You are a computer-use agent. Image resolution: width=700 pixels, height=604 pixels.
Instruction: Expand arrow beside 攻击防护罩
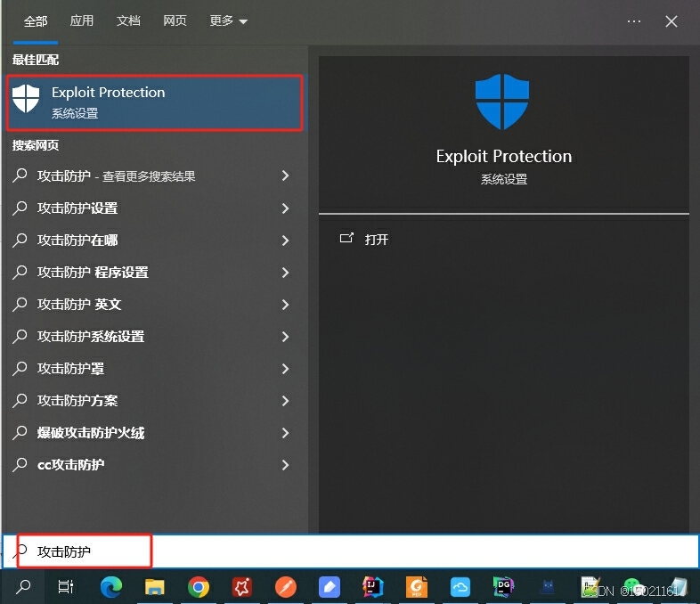[x=286, y=369]
